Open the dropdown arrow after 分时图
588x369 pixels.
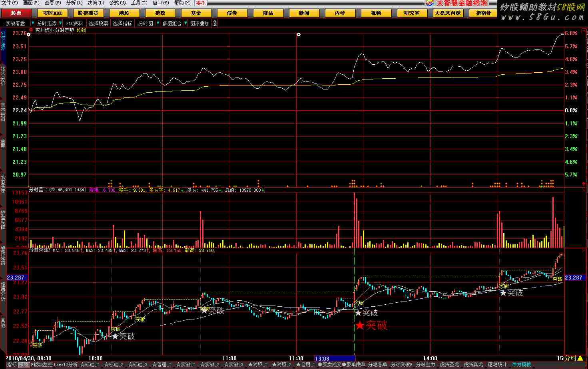(x=157, y=24)
